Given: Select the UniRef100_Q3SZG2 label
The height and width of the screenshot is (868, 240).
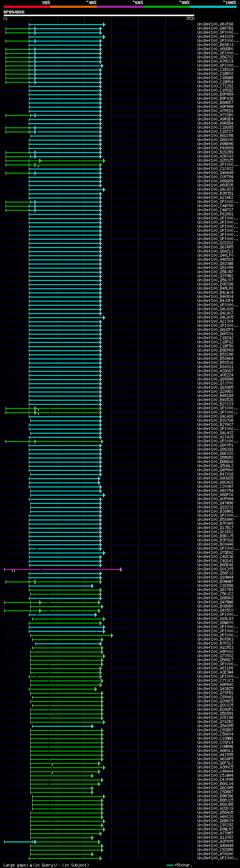Looking at the screenshot, I should pos(215,243).
